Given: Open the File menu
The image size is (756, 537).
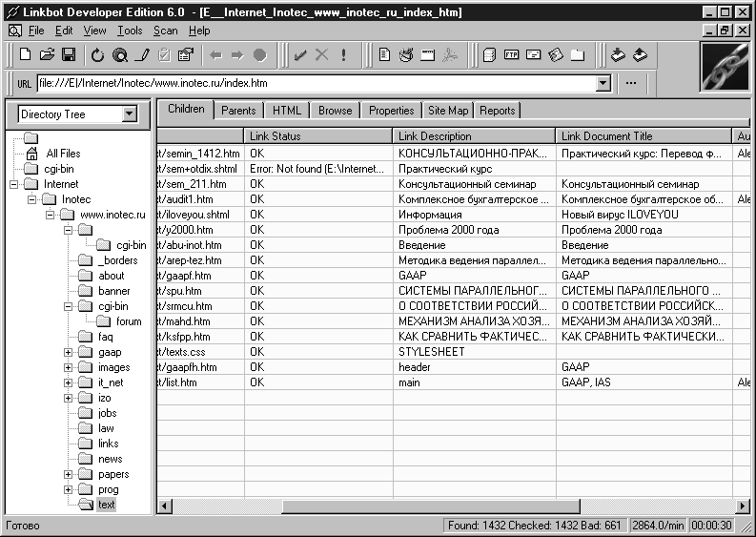Looking at the screenshot, I should tap(36, 31).
